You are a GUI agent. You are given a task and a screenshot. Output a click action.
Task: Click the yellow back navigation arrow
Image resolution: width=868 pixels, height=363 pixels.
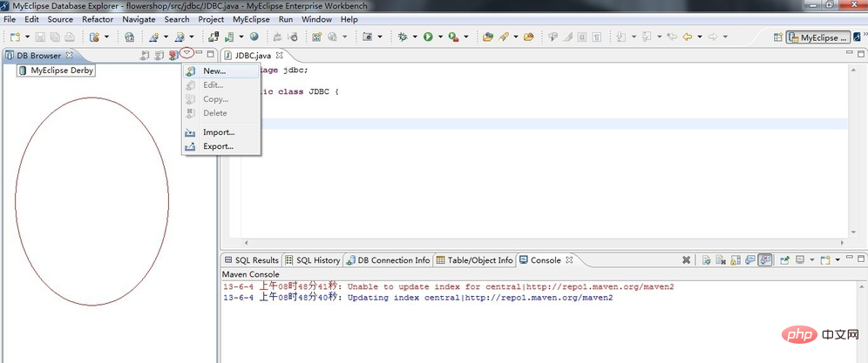pyautogui.click(x=687, y=37)
